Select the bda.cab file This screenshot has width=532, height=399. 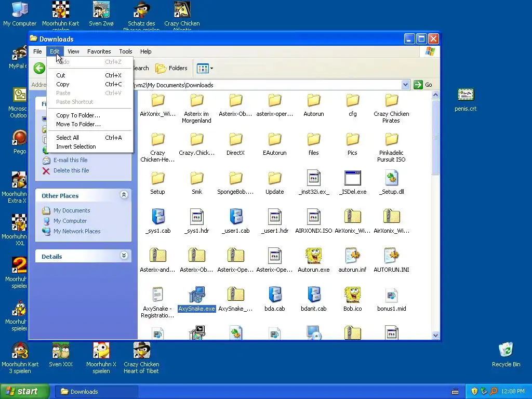(274, 300)
